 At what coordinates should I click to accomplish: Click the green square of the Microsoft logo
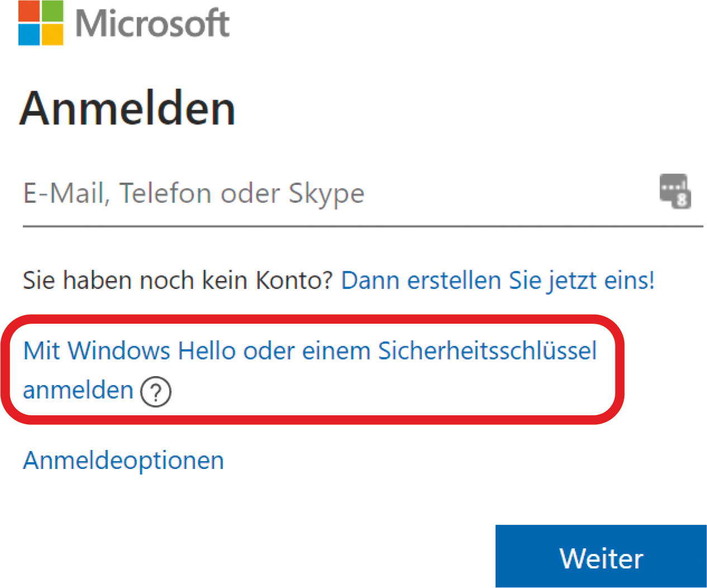point(53,11)
